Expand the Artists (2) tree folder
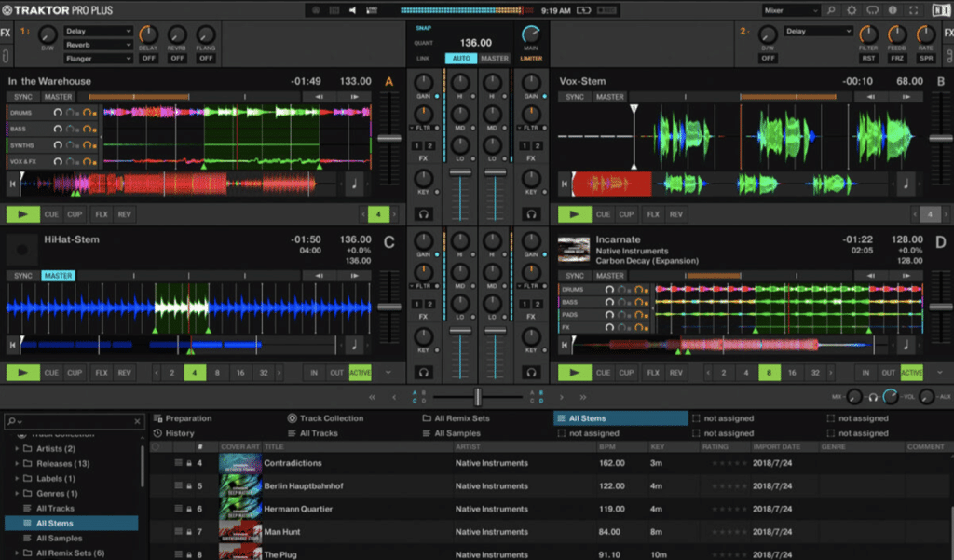Image resolution: width=954 pixels, height=560 pixels. [17, 448]
